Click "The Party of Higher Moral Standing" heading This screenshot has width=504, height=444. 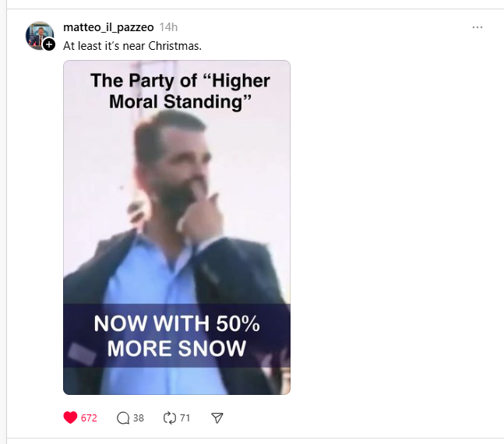point(180,90)
